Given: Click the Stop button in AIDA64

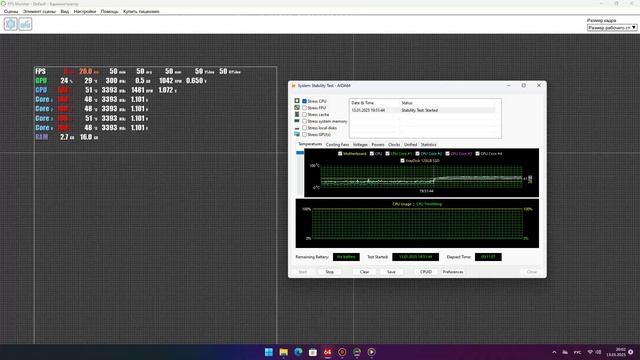Looking at the screenshot, I should click(x=329, y=272).
